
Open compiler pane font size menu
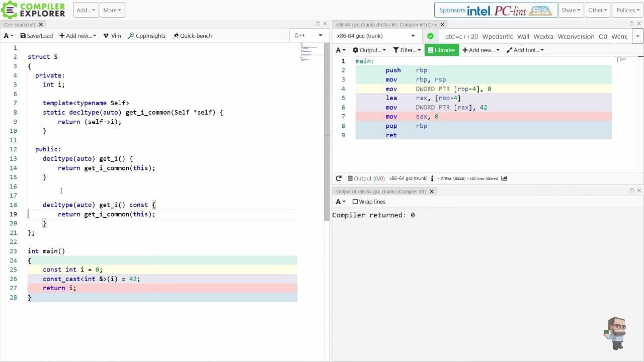pyautogui.click(x=341, y=50)
